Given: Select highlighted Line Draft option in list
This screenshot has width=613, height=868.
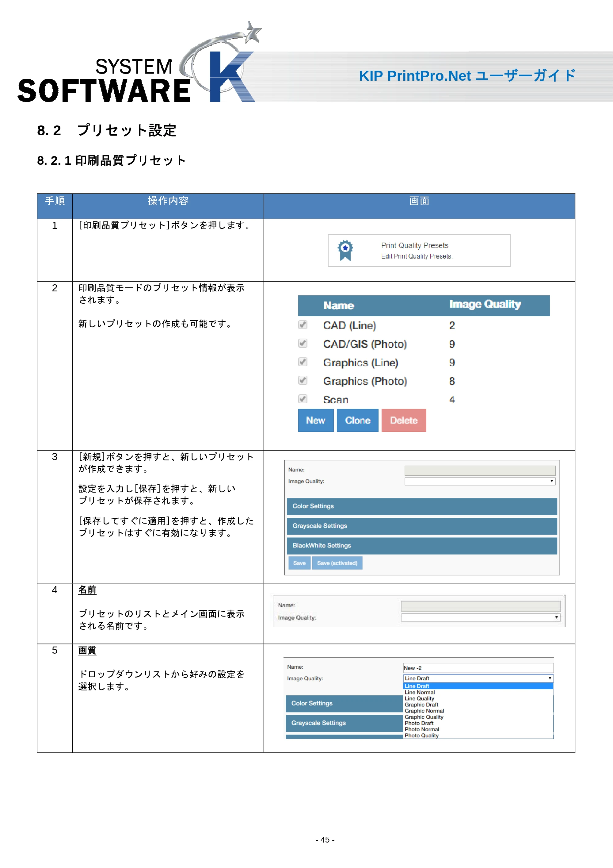Looking at the screenshot, I should (x=478, y=686).
